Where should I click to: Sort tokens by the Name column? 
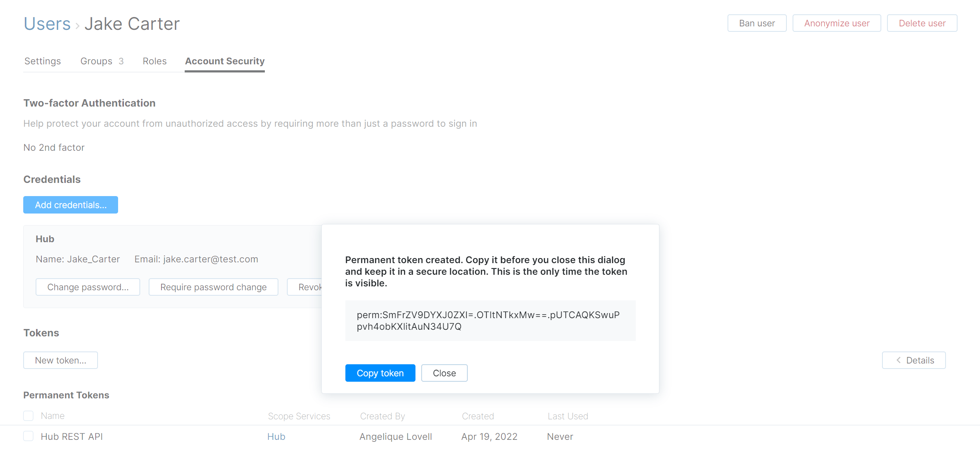point(52,415)
